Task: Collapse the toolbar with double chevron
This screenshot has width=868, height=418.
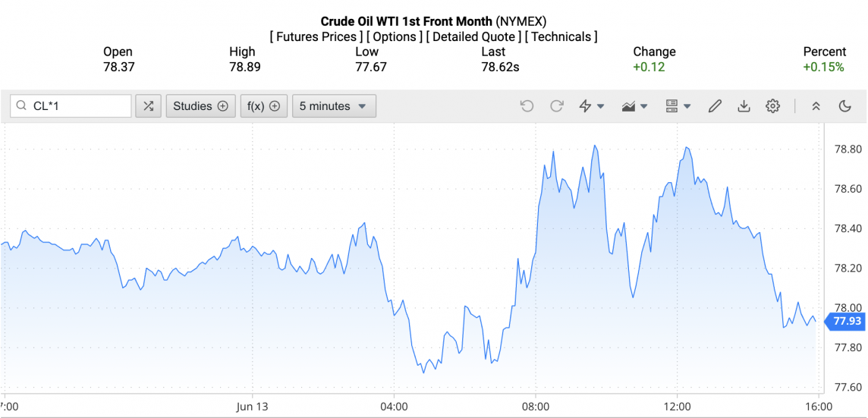Action: 816,106
